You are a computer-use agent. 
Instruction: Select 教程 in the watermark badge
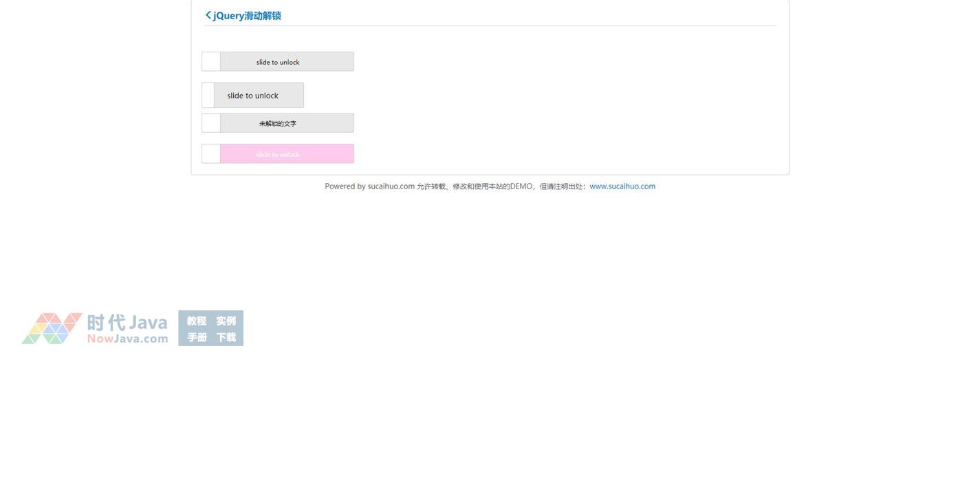[197, 321]
